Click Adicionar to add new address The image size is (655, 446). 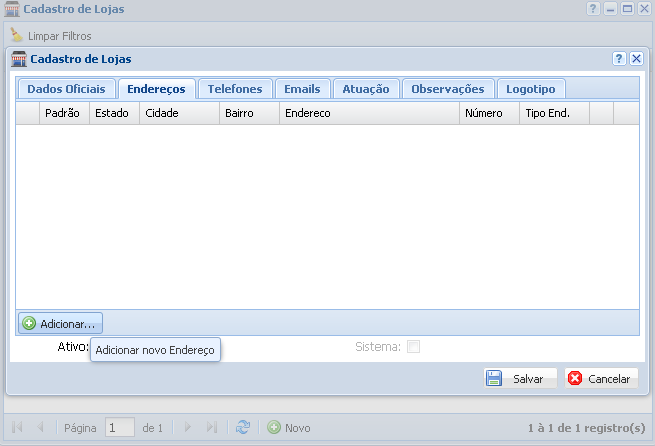pyautogui.click(x=60, y=323)
